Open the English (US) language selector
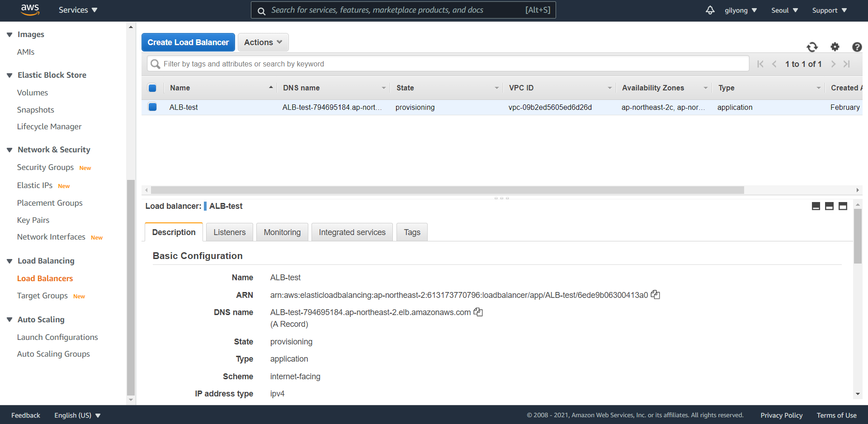This screenshot has width=868, height=424. click(77, 415)
